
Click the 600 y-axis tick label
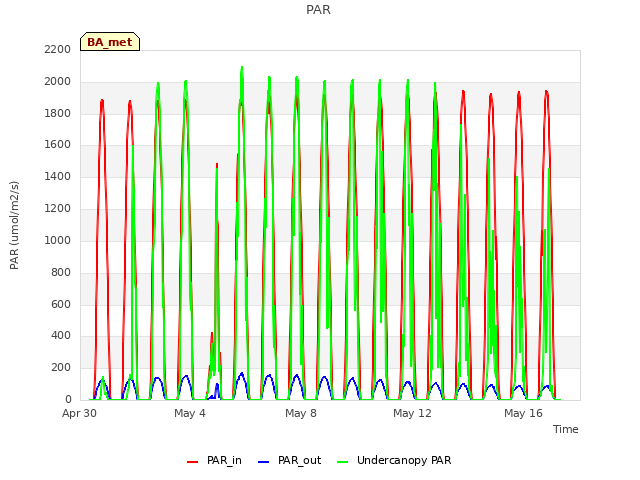pos(61,304)
